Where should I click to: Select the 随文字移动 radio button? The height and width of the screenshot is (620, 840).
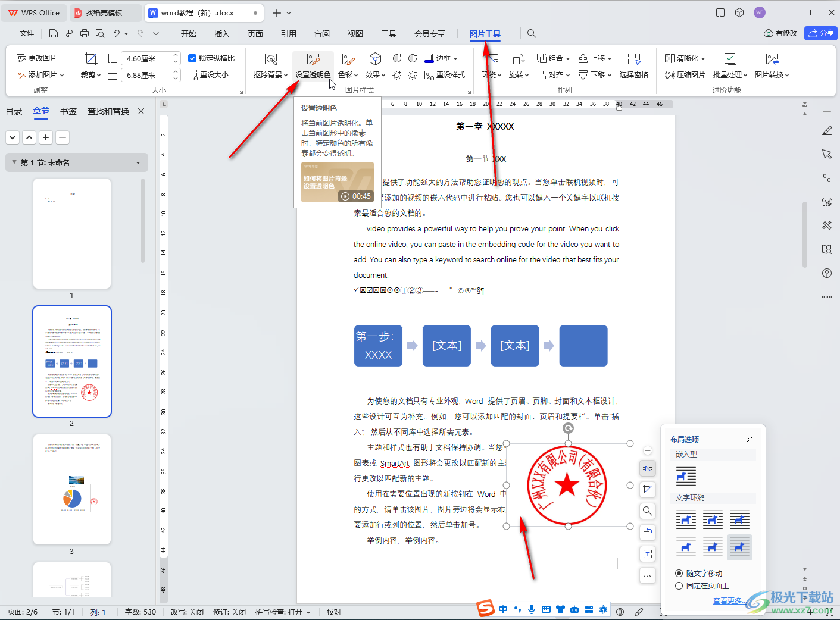click(679, 574)
